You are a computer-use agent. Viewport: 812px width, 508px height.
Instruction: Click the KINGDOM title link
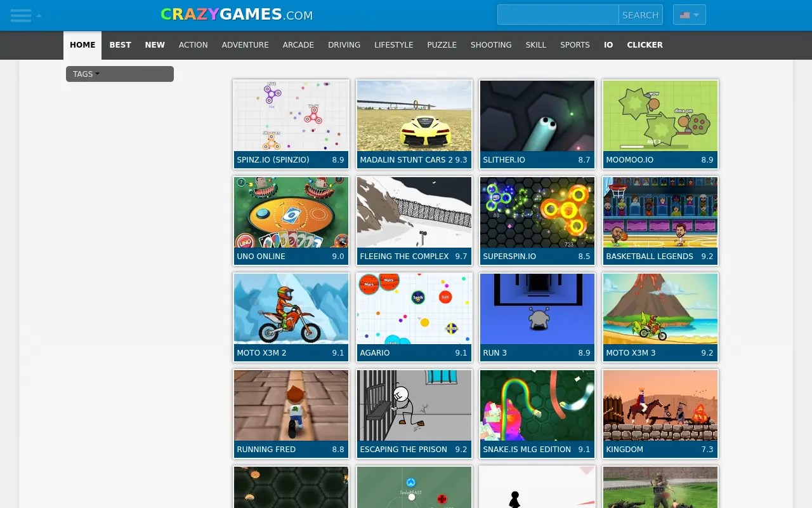click(625, 450)
